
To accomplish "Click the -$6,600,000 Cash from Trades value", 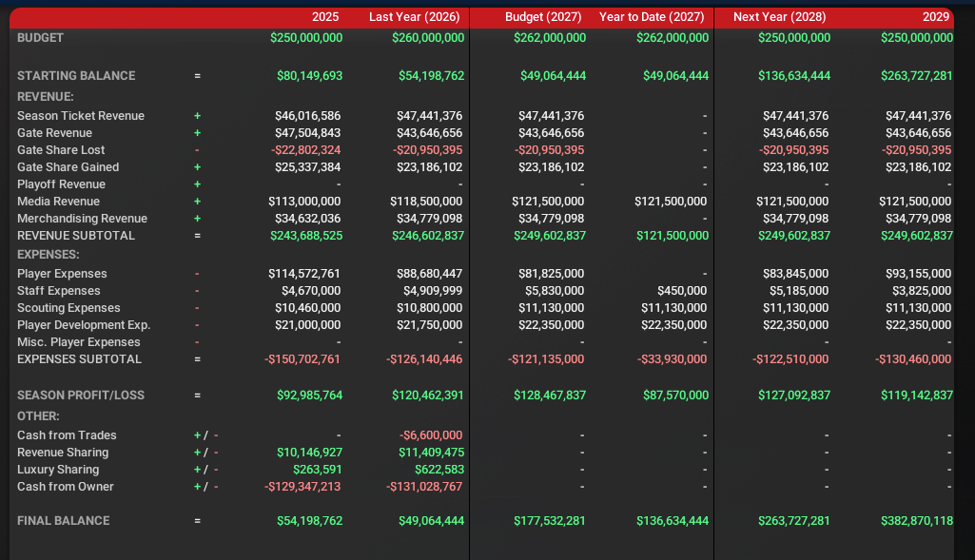I will click(431, 435).
